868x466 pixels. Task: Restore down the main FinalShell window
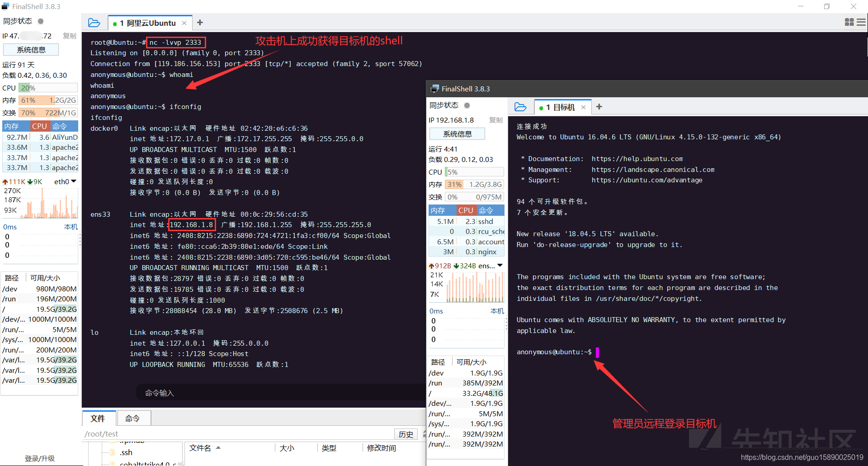coord(827,6)
